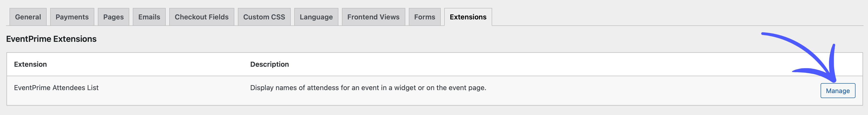
Task: Click the EventPrime Extensions heading
Action: click(51, 39)
